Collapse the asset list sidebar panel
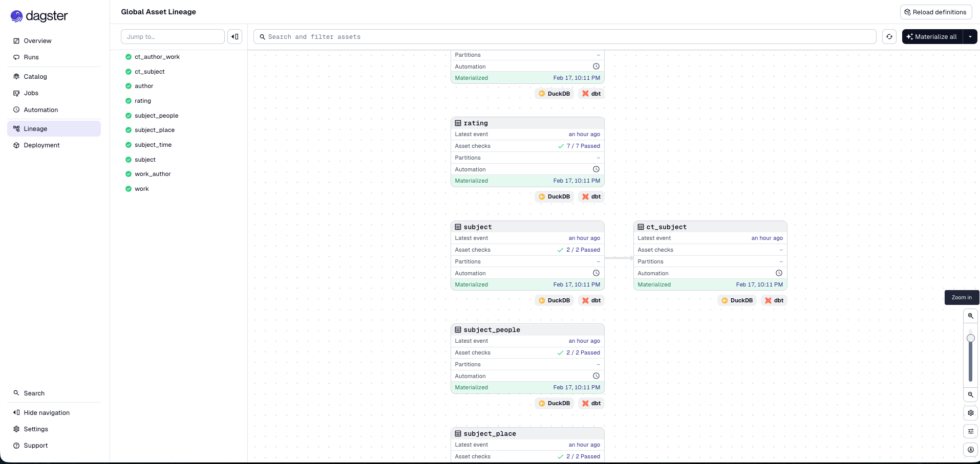The width and height of the screenshot is (980, 464). [235, 37]
